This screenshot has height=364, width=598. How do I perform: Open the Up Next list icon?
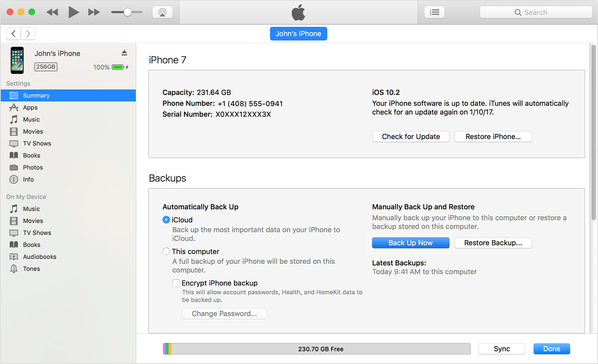(434, 12)
